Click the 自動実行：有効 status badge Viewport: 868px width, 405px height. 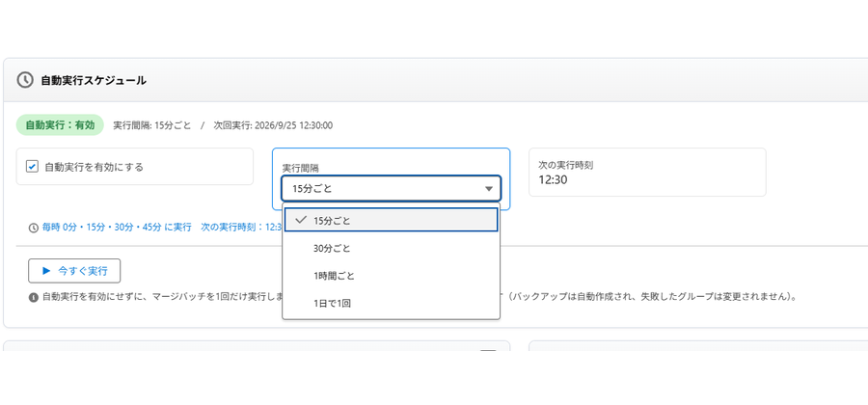point(60,125)
